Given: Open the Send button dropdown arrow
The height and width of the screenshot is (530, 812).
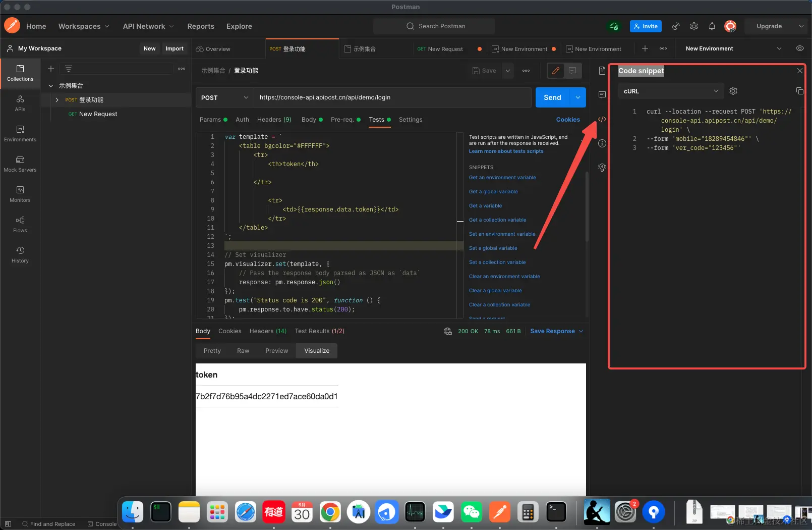Looking at the screenshot, I should point(577,97).
